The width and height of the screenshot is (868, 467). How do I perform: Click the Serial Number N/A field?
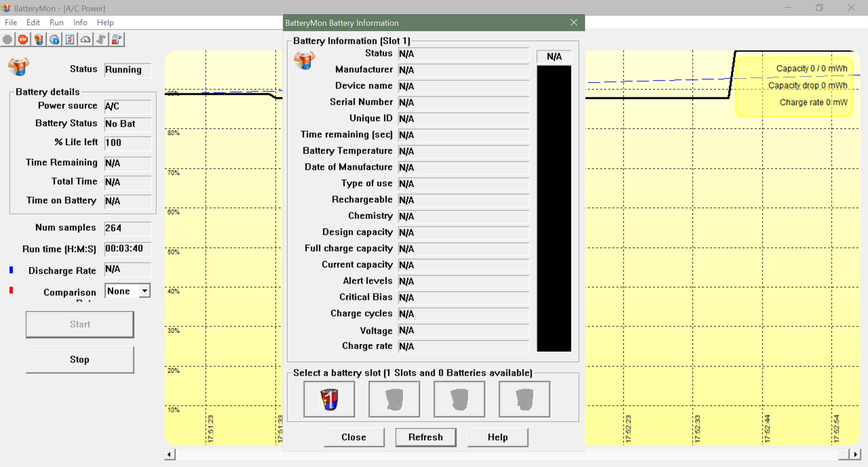pos(463,103)
